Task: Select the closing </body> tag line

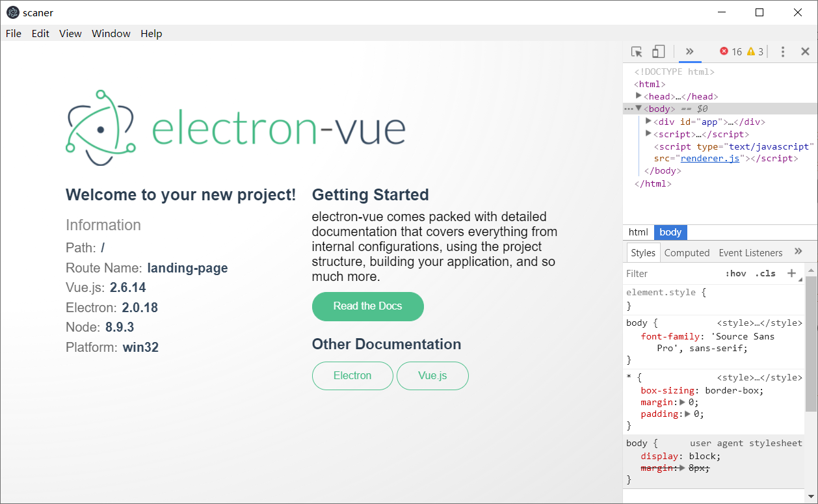Action: pyautogui.click(x=663, y=171)
